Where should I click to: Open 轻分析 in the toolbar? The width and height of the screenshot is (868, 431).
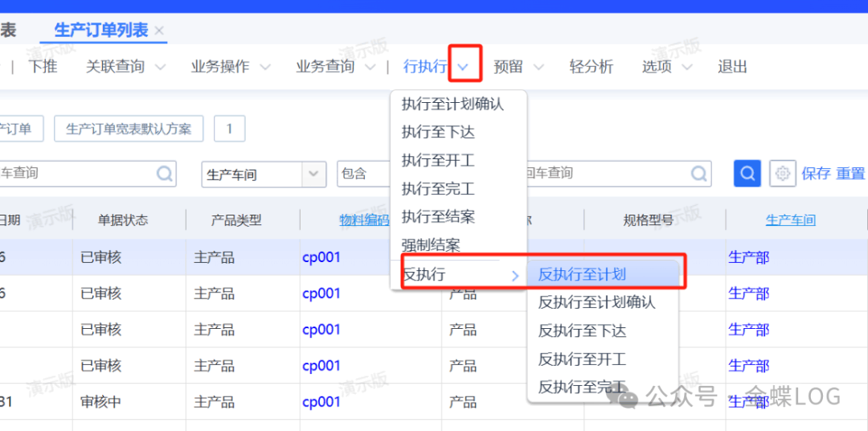591,67
